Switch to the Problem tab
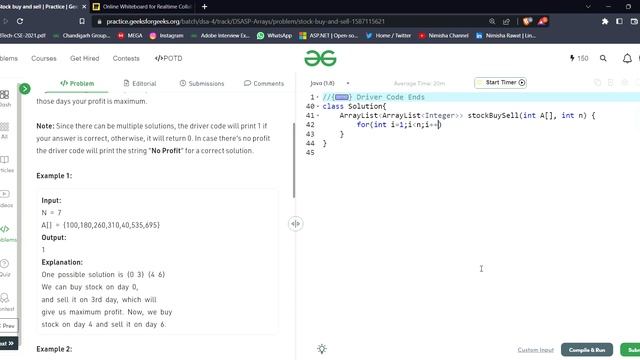 tap(77, 83)
